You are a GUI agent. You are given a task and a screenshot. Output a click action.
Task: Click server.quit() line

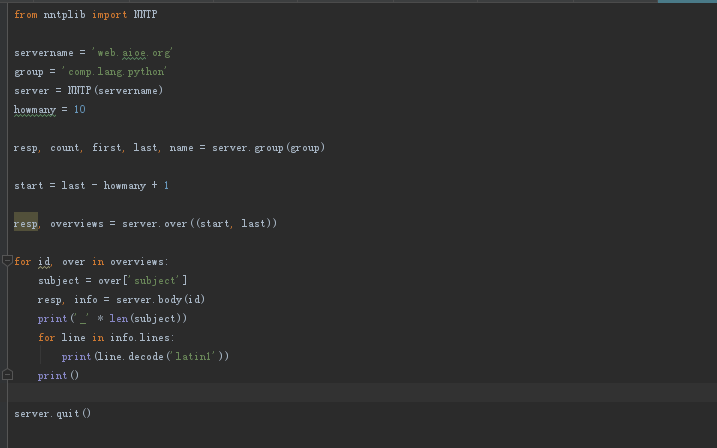click(x=53, y=414)
